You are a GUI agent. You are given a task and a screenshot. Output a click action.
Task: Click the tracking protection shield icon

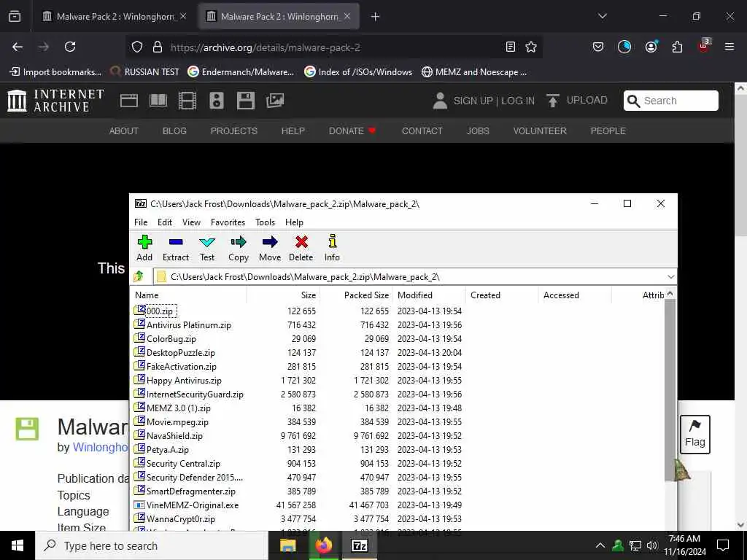[x=137, y=47]
